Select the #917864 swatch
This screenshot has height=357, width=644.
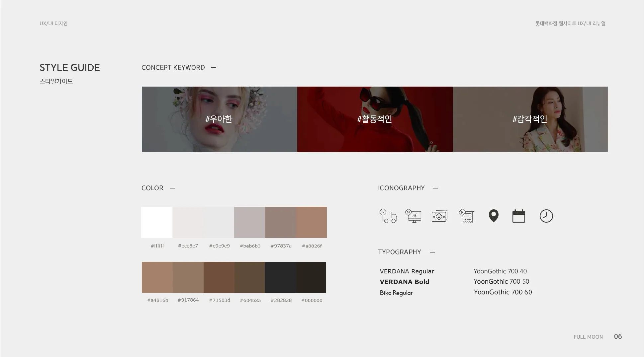coord(188,277)
